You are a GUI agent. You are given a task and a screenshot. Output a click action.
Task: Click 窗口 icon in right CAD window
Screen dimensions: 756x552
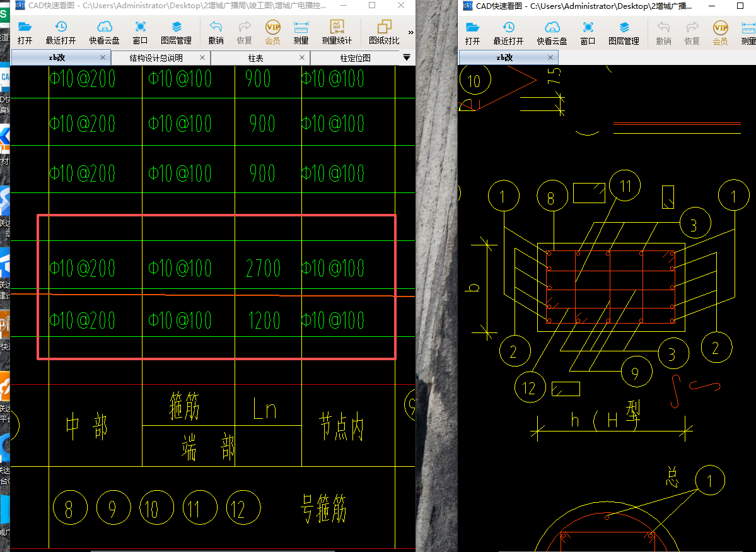pos(588,32)
